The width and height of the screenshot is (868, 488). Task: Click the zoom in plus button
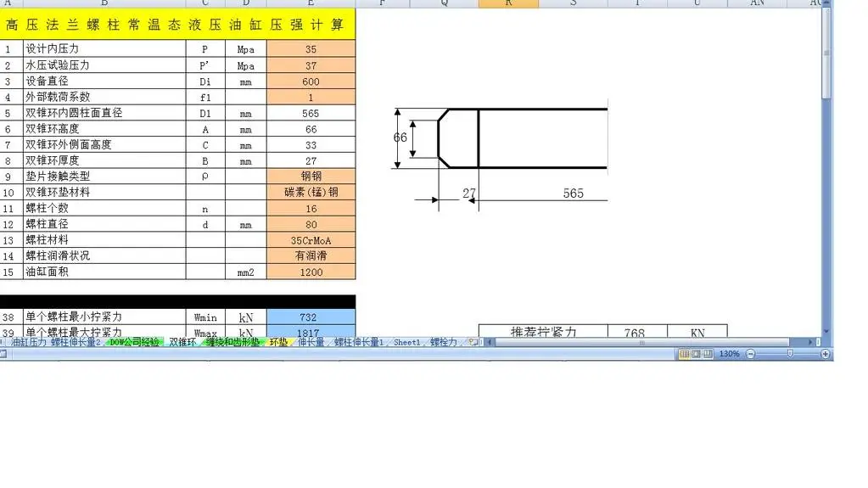coord(825,353)
